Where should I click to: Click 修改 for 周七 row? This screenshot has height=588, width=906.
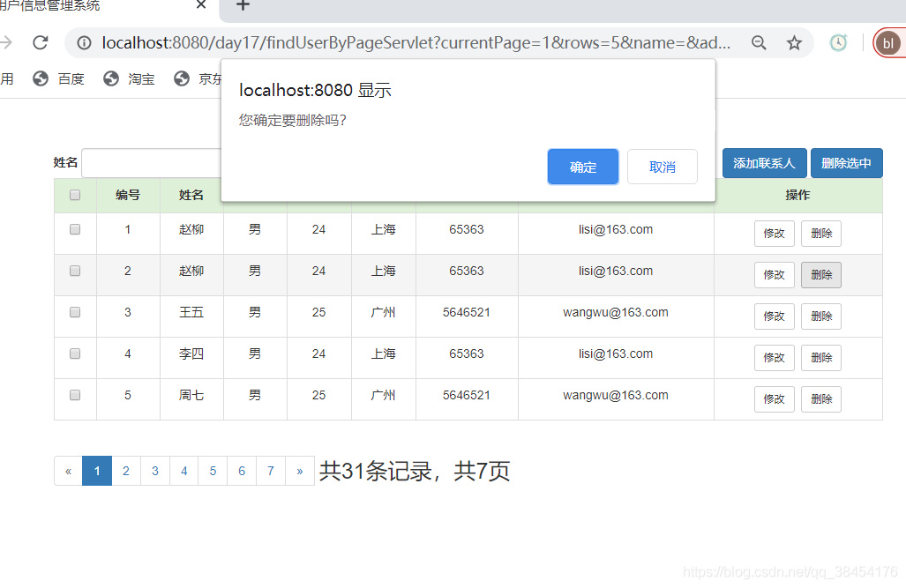pyautogui.click(x=775, y=399)
